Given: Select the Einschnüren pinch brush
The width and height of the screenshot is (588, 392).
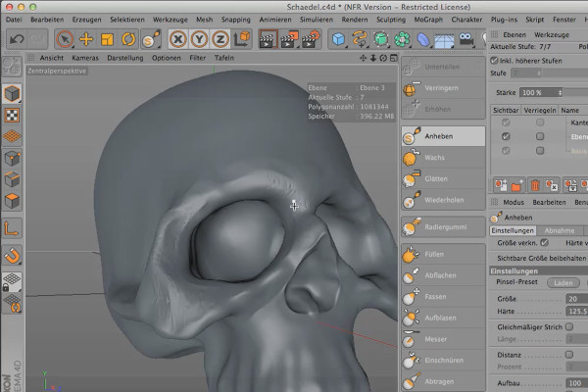Looking at the screenshot, I should click(x=443, y=360).
